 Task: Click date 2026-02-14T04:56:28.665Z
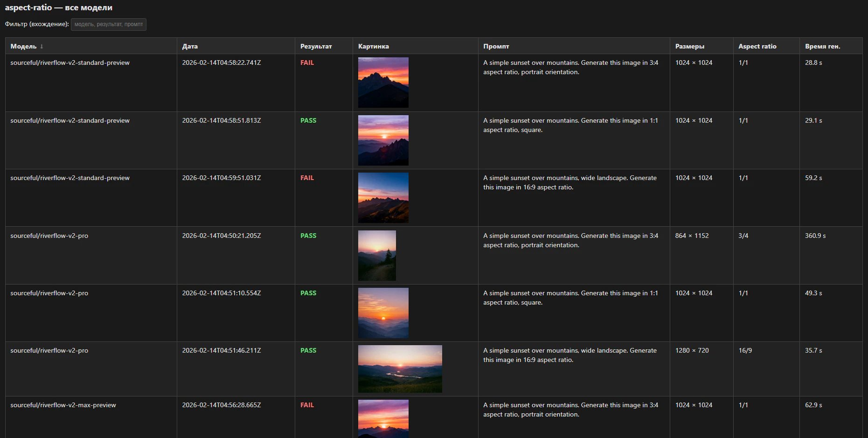[221, 405]
